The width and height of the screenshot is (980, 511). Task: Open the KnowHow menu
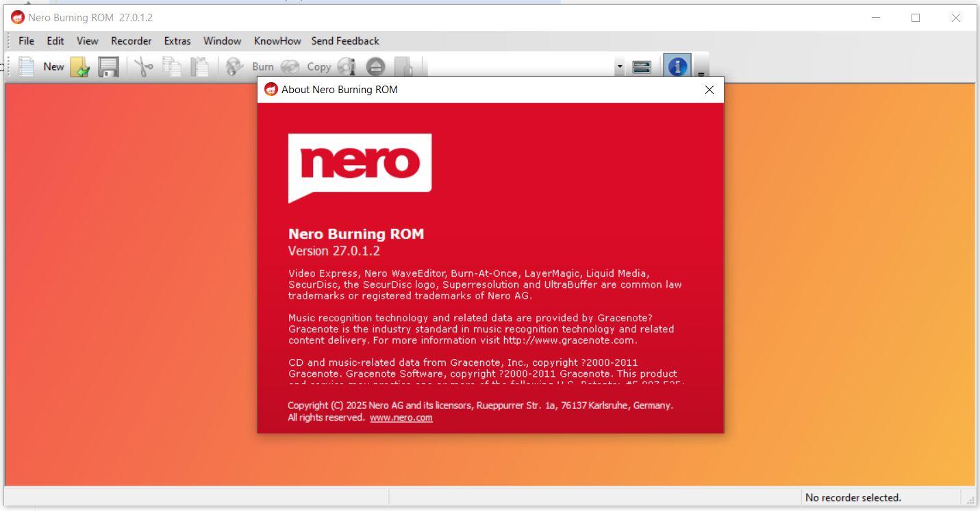pyautogui.click(x=277, y=41)
